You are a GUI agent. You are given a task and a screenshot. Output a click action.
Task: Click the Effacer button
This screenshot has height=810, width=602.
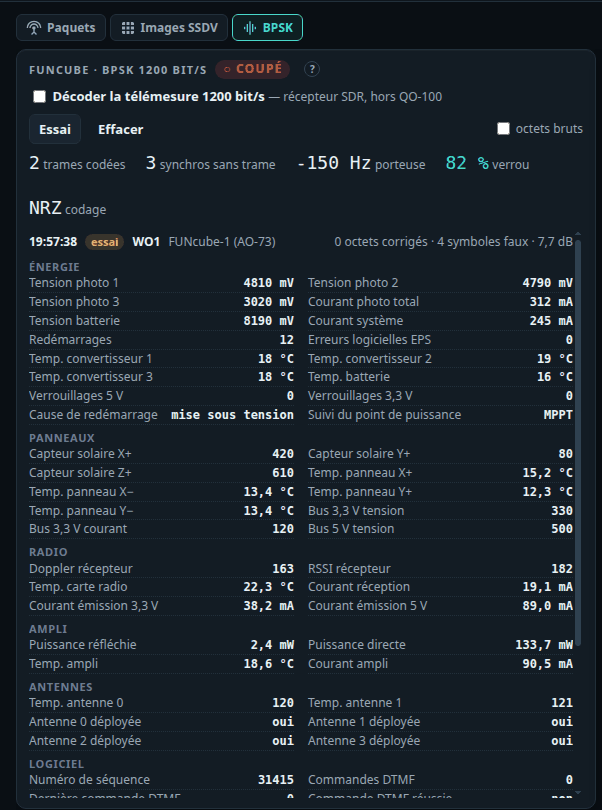[x=120, y=129]
